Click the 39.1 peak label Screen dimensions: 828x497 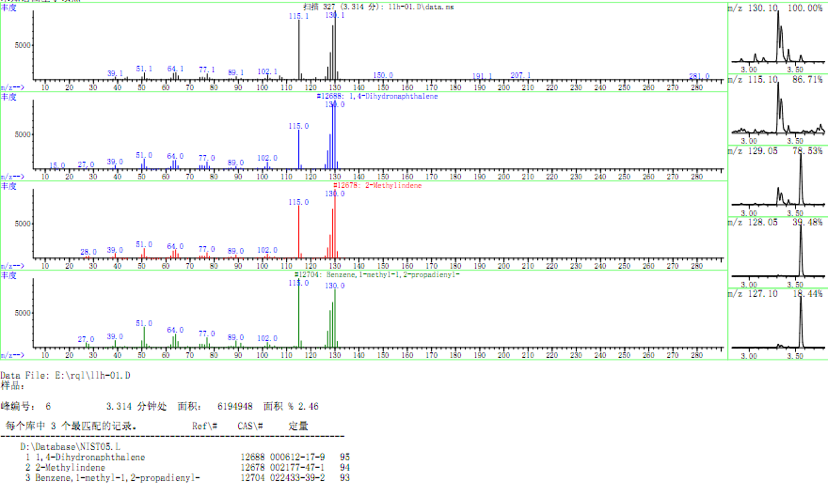pos(115,73)
